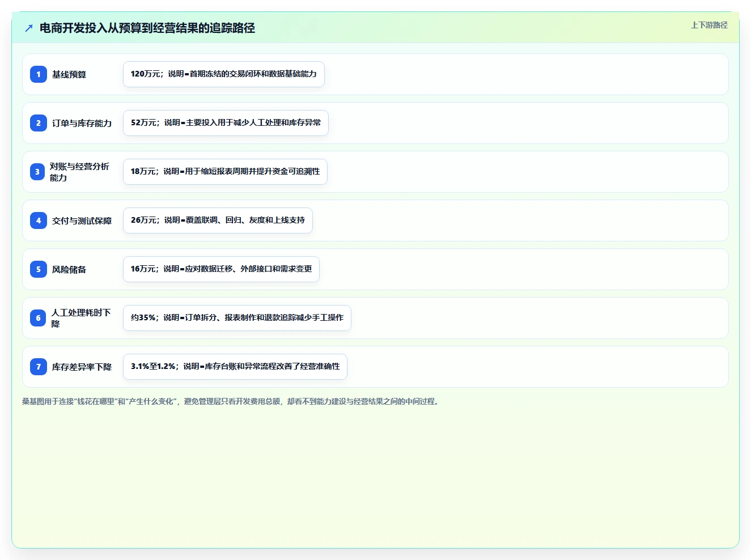Open the 26万元 delivery testing detail chip

pyautogui.click(x=218, y=220)
